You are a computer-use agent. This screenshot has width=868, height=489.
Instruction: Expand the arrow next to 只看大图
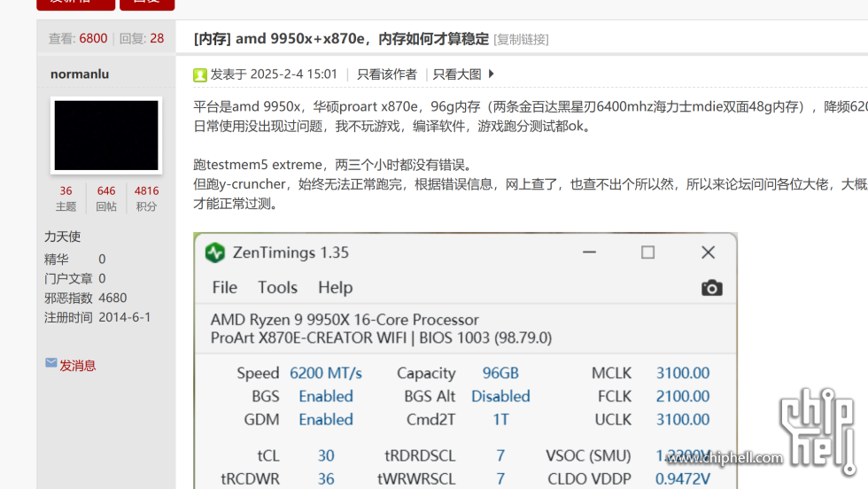click(x=492, y=74)
